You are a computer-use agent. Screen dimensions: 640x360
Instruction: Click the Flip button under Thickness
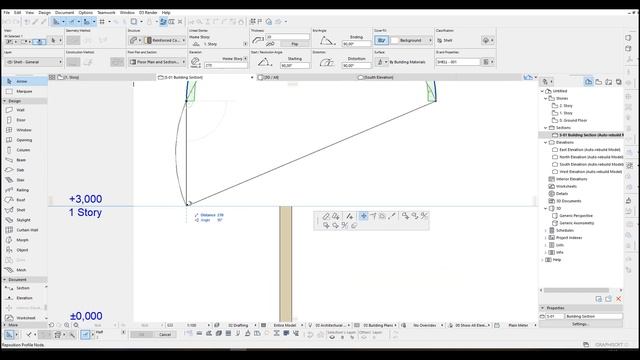[x=295, y=44]
